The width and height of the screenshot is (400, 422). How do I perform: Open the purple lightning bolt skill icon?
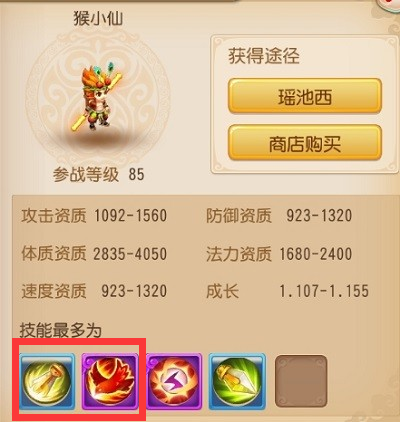(174, 382)
